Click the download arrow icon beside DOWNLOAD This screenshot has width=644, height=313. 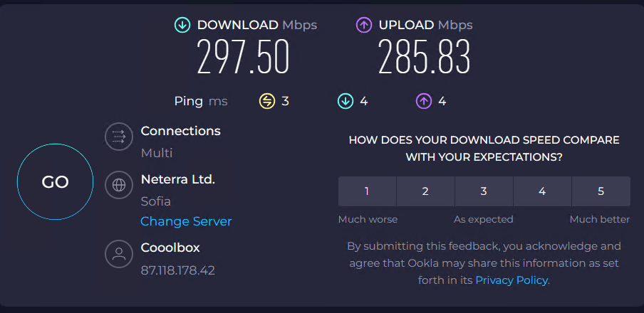point(183,25)
